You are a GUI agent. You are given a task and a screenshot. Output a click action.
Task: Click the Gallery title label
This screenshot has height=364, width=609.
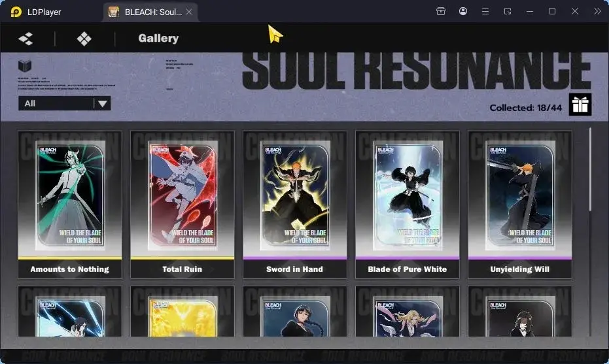click(158, 38)
